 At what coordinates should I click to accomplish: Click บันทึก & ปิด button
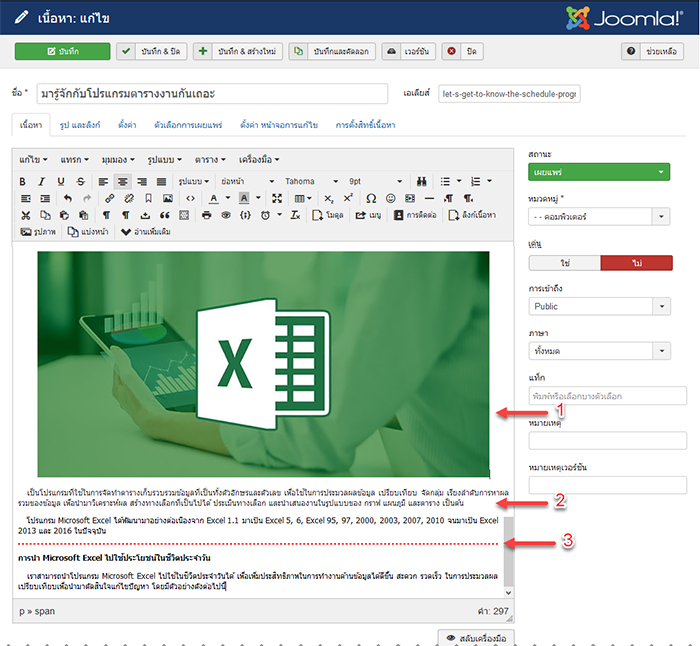pos(152,51)
